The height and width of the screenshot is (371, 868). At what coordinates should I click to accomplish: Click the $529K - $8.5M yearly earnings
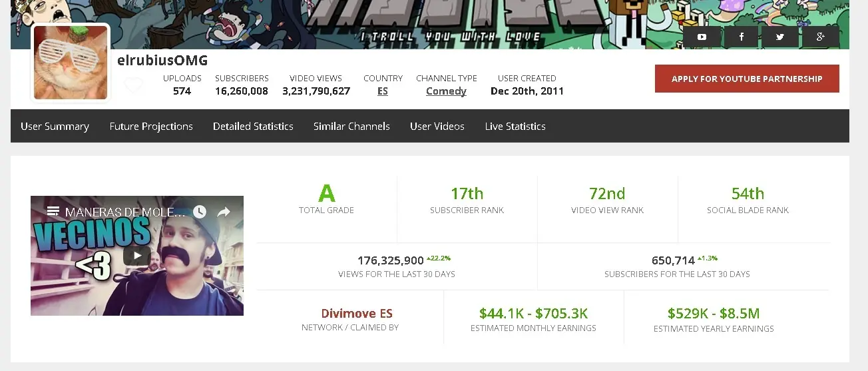click(x=714, y=313)
